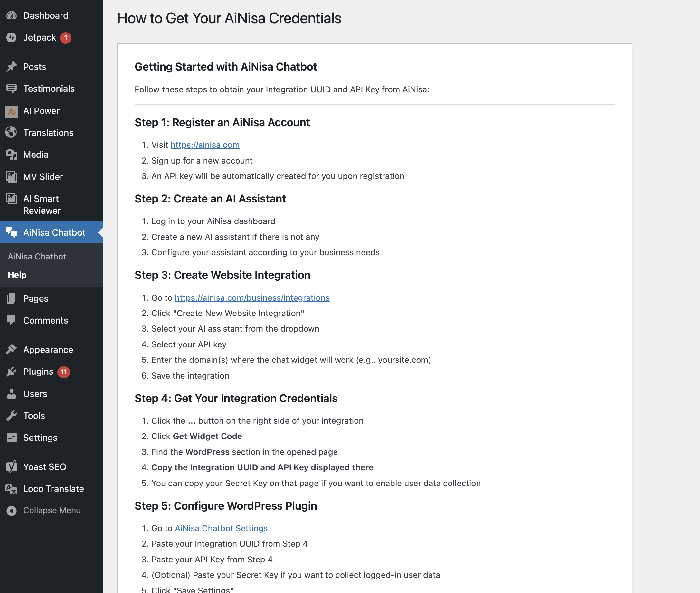Click the Jetpack lightning icon
700x593 pixels.
click(x=12, y=38)
